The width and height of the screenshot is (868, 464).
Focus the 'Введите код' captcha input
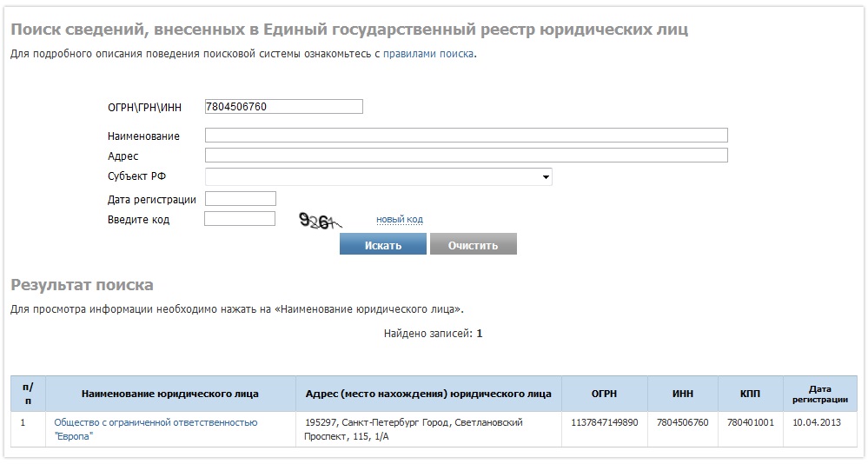click(240, 219)
